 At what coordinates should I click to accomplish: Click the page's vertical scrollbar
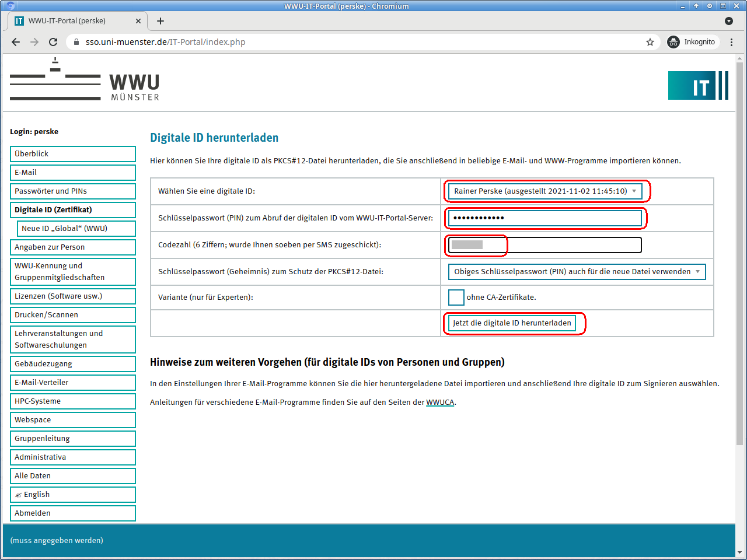click(x=739, y=251)
